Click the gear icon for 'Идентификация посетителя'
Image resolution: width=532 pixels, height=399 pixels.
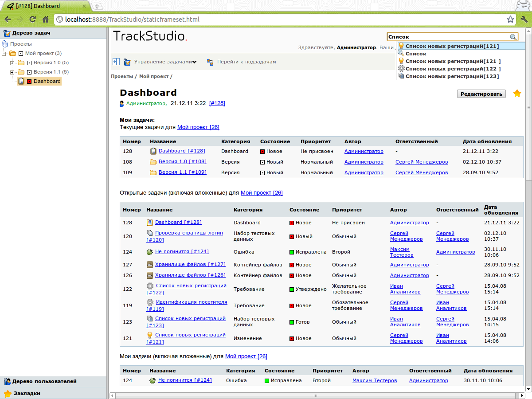point(150,302)
